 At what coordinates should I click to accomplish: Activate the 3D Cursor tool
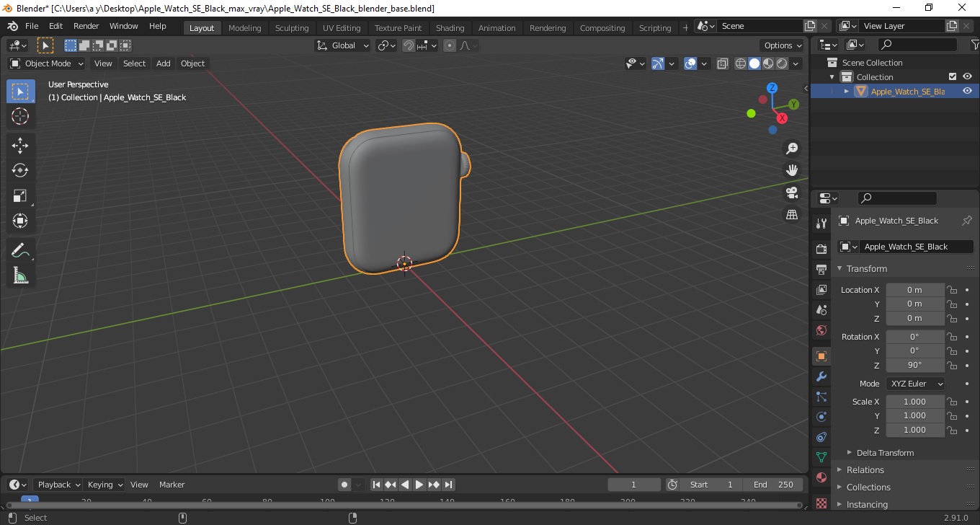pos(20,116)
